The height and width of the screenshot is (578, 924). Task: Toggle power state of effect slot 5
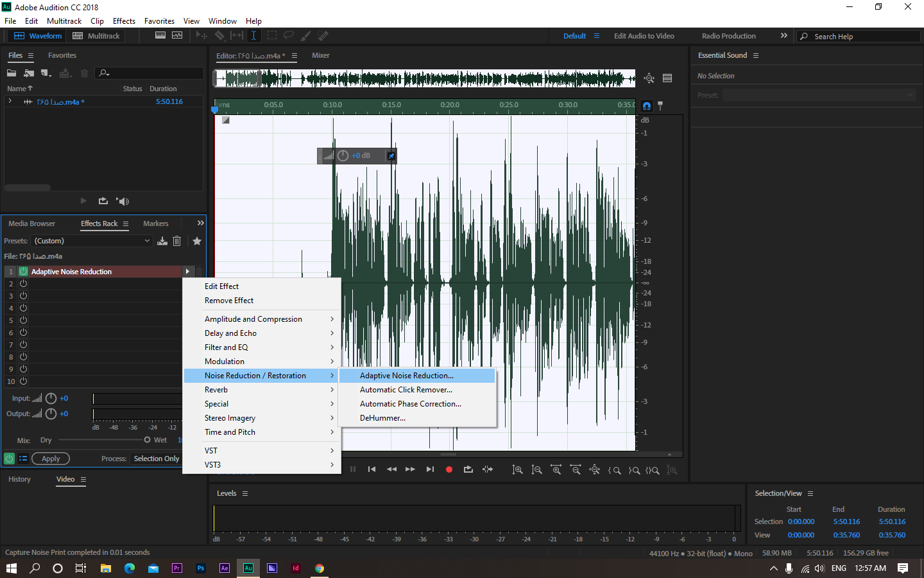click(x=23, y=320)
